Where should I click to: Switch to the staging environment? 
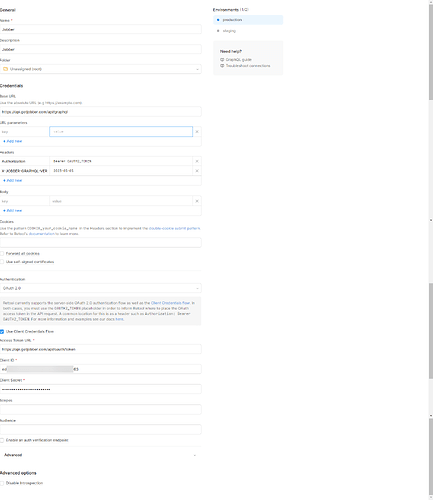coord(248,31)
